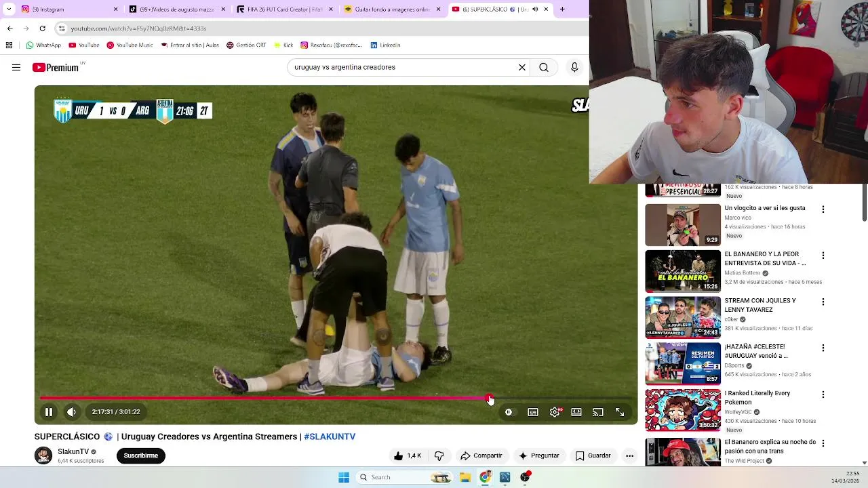Image resolution: width=868 pixels, height=488 pixels.
Task: Open the Kick bookmark
Action: pyautogui.click(x=283, y=45)
